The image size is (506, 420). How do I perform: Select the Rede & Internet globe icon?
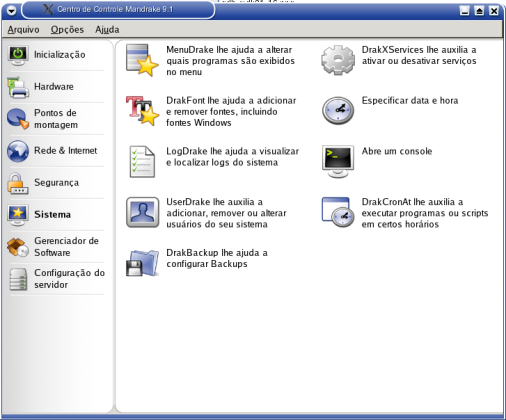pyautogui.click(x=18, y=151)
